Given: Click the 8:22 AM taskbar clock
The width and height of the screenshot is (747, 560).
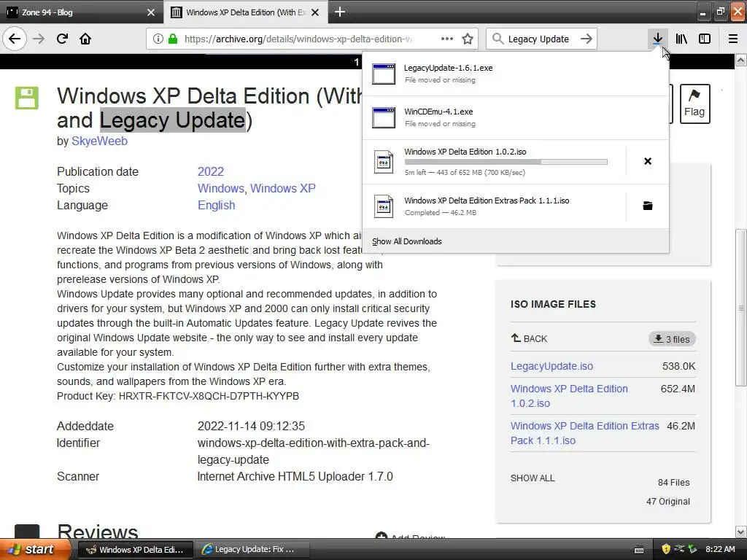Looking at the screenshot, I should point(720,549).
